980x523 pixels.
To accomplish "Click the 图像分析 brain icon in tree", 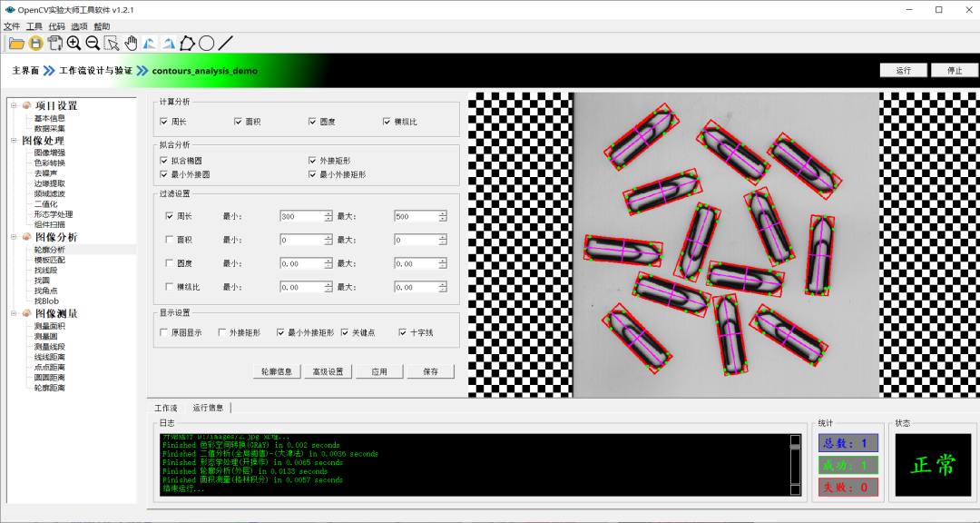I will pos(26,237).
